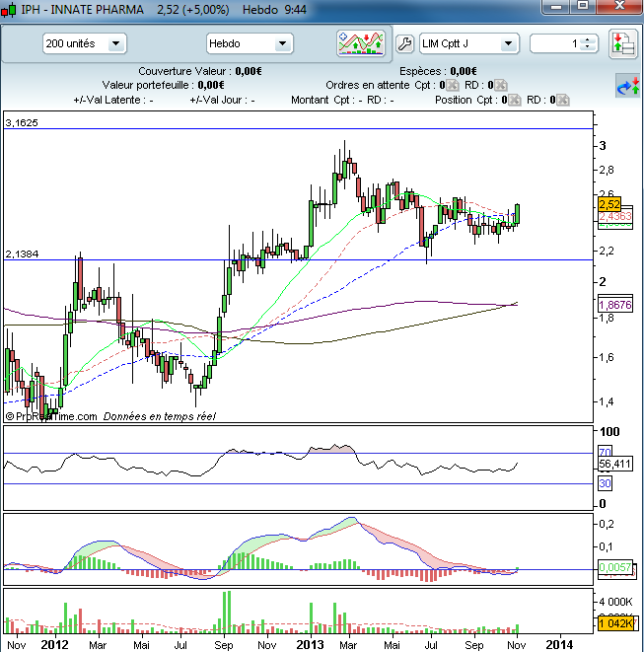Click the Espèces 0,00€ text
The image size is (644, 652).
point(438,72)
